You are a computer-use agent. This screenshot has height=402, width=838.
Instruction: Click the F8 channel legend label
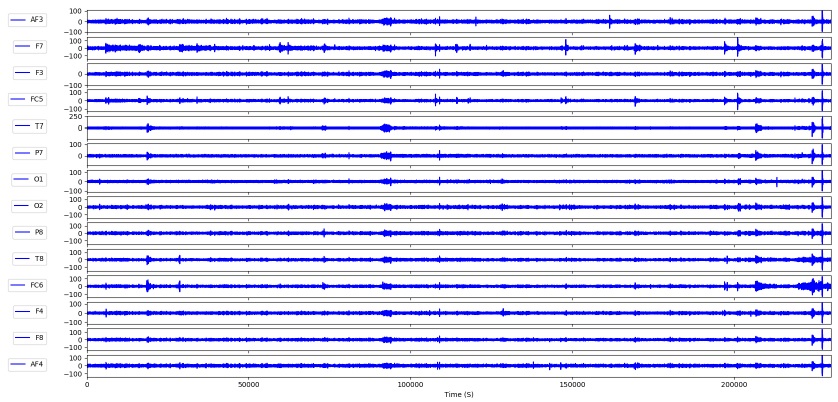click(x=30, y=338)
